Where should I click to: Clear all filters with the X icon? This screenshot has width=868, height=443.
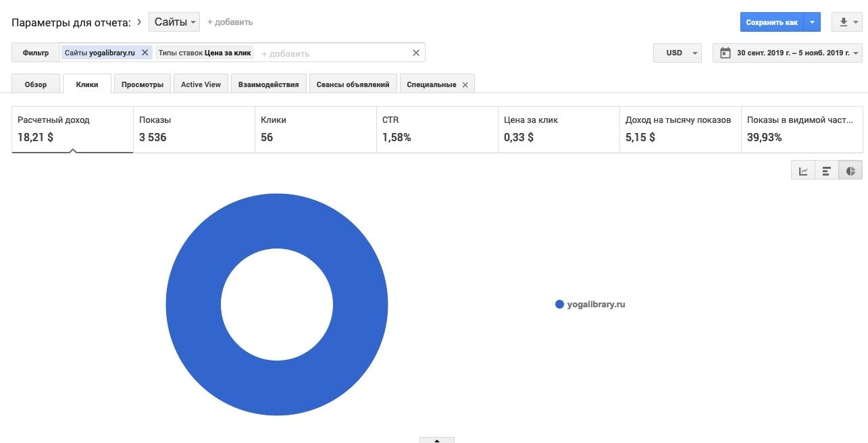point(416,53)
